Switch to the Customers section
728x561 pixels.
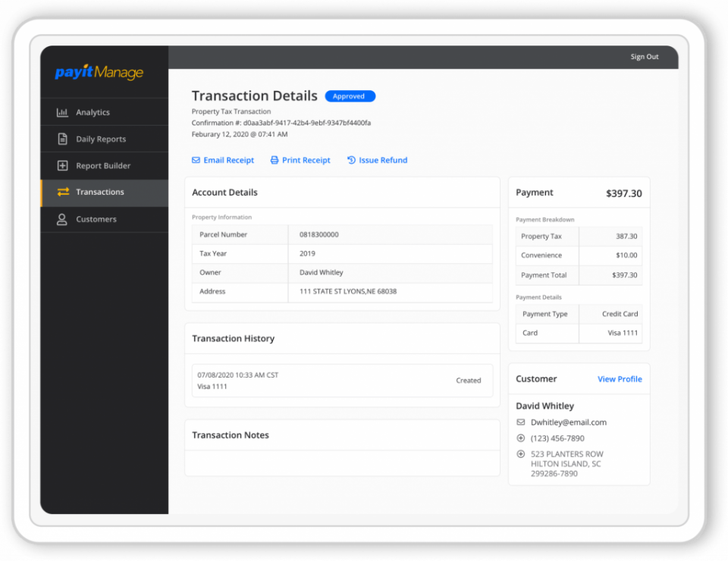(96, 219)
